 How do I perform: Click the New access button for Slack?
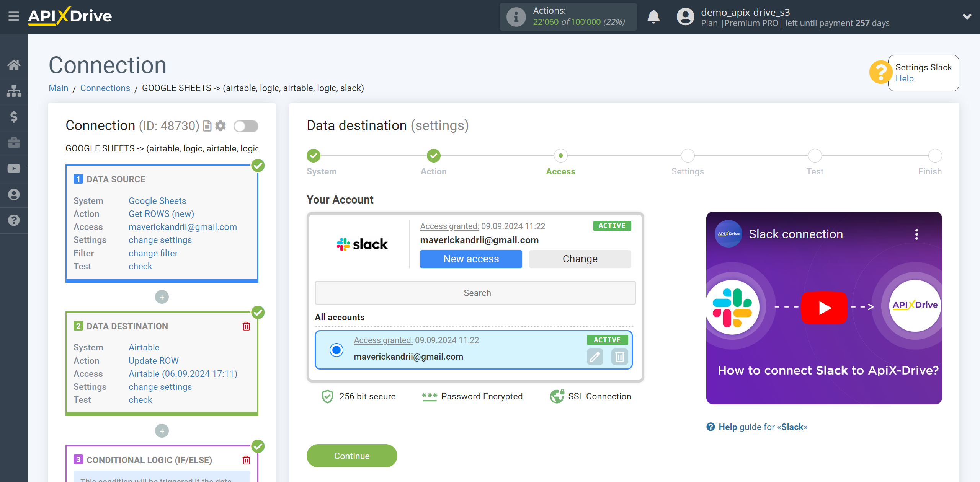tap(470, 259)
